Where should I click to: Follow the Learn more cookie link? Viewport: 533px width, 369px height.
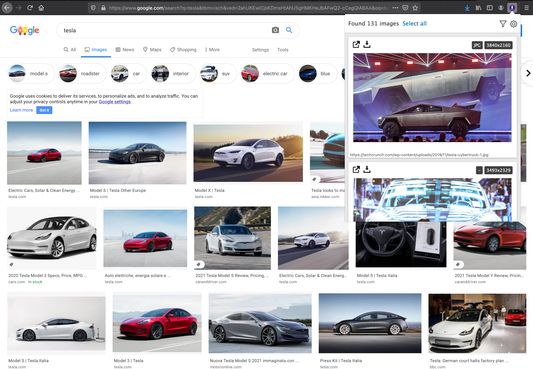click(21, 110)
